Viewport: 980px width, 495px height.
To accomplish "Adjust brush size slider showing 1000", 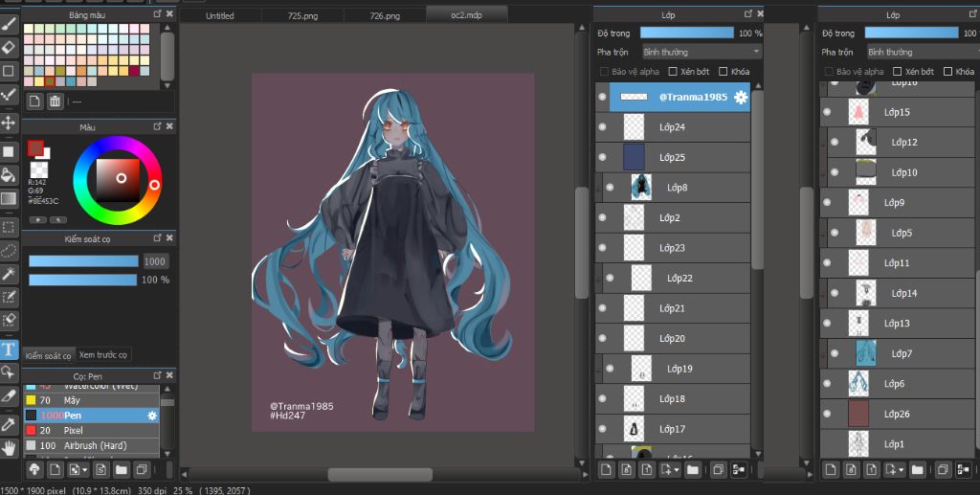I will tap(83, 261).
